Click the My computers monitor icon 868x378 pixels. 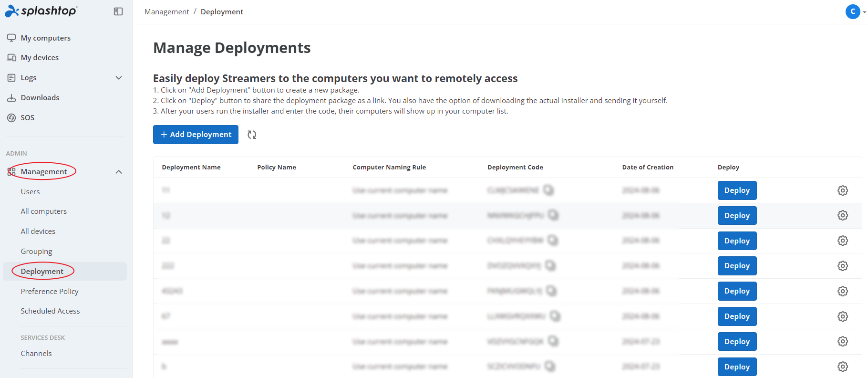pos(11,38)
